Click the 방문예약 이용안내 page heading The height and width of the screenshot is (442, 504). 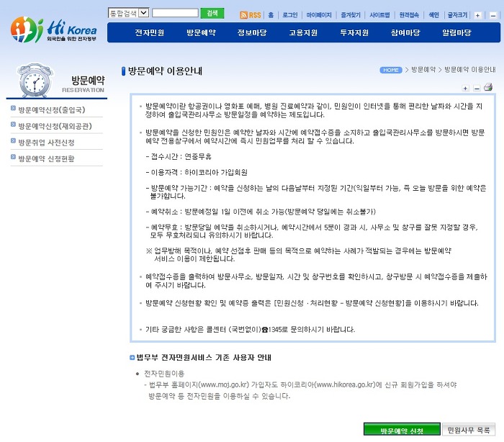(x=165, y=71)
